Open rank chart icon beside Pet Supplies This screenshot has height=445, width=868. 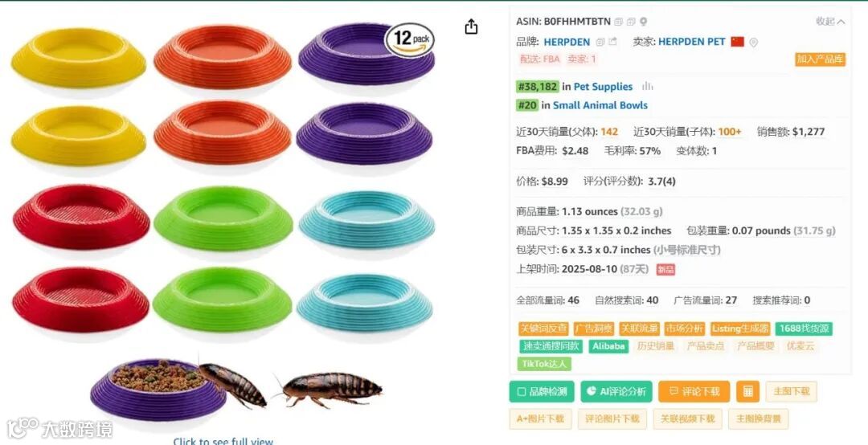(647, 86)
